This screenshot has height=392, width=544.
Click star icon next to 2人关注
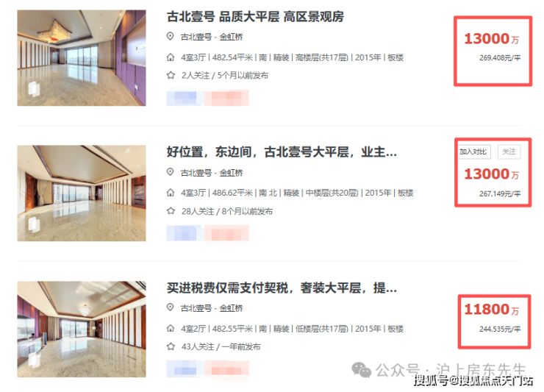coord(171,75)
